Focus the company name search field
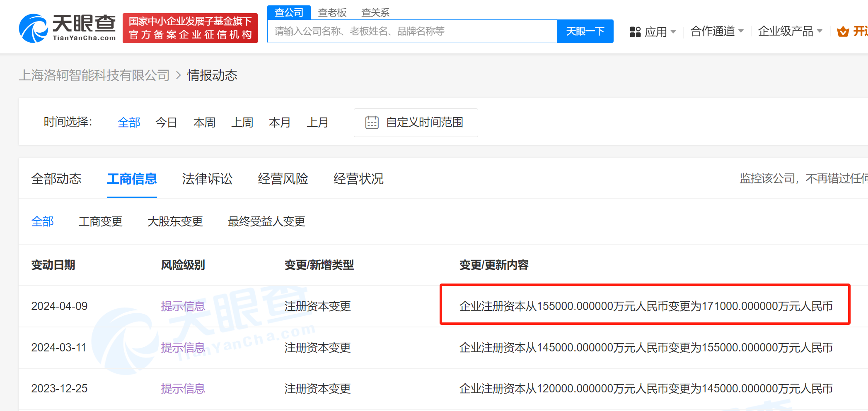 [x=412, y=31]
